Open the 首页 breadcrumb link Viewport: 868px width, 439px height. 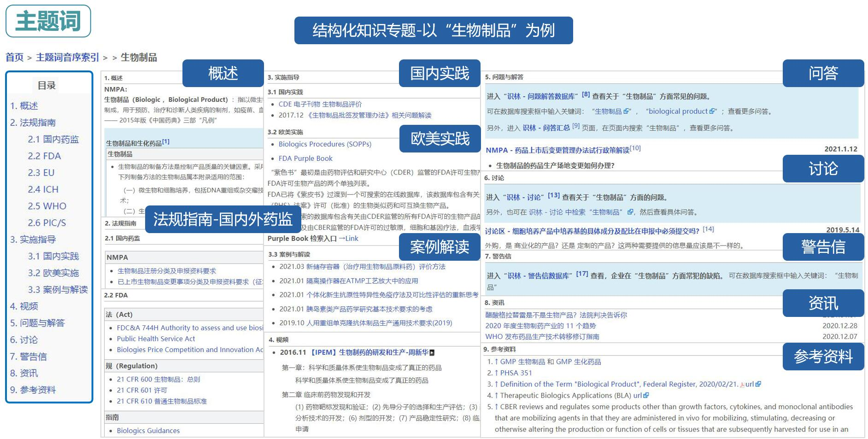14,58
